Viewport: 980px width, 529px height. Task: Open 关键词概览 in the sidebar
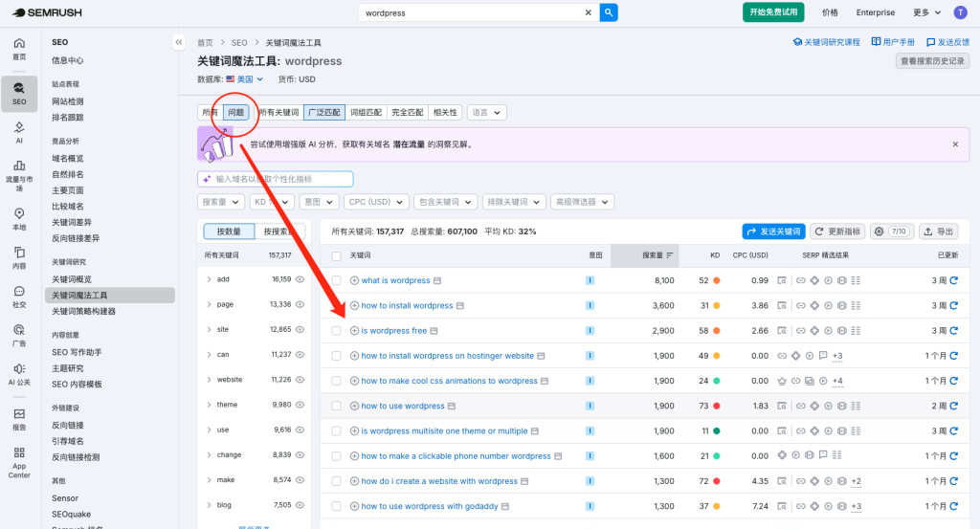(72, 279)
